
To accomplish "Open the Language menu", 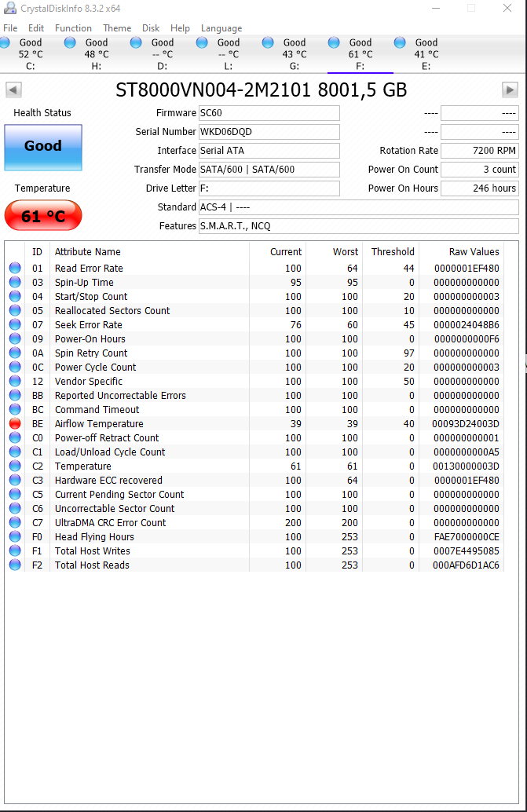I will point(221,28).
